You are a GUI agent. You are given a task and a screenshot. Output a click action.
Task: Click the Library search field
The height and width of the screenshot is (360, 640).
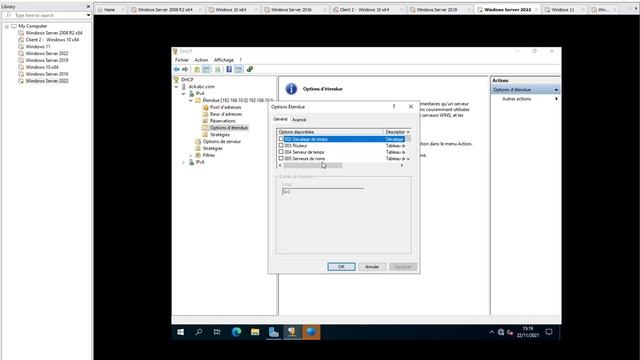[x=48, y=15]
